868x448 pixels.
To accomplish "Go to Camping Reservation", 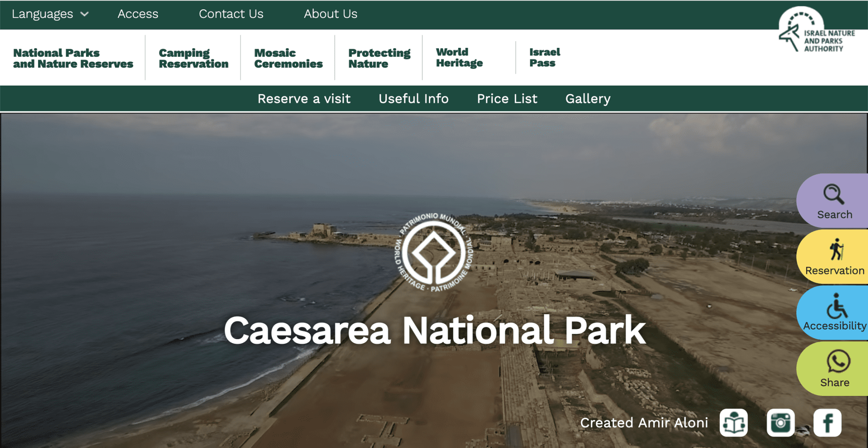I will coord(193,58).
